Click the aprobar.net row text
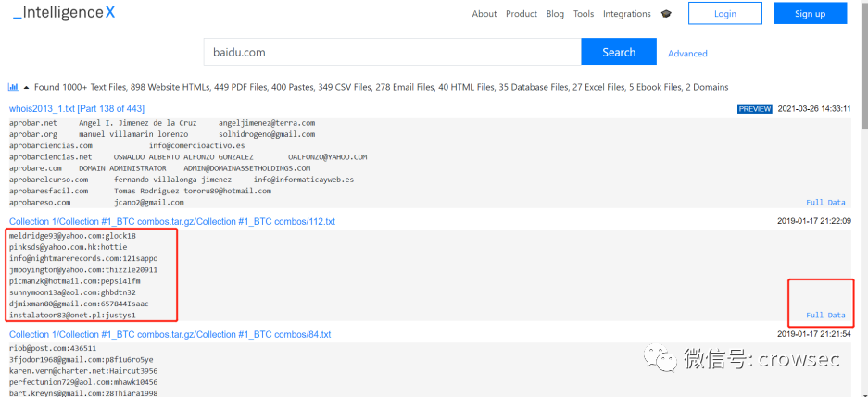 coord(162,123)
